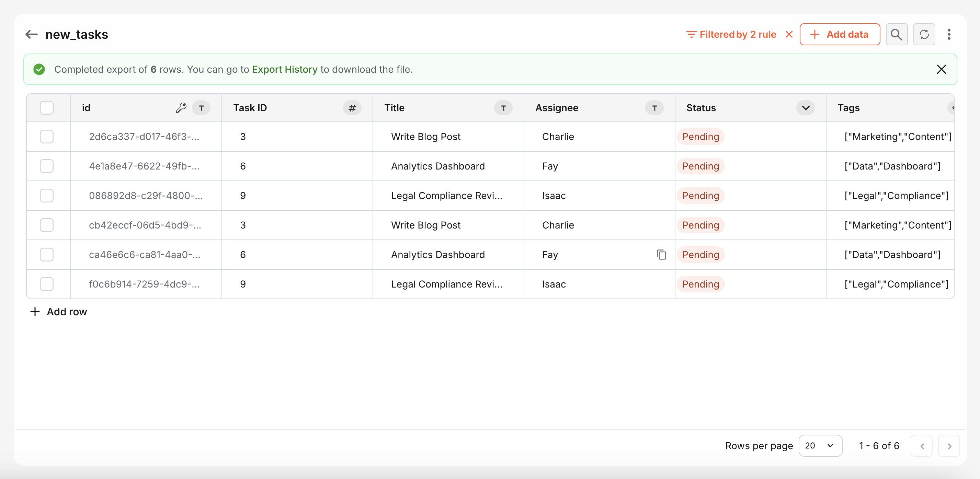Click Analytics Dashboard in ca46e6c6 row
Screen dimensions: 980x479
tap(438, 255)
